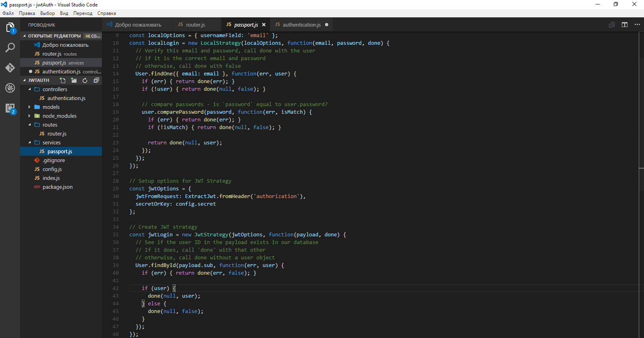Click the node_modules folder icon
644x338 pixels.
click(x=37, y=116)
